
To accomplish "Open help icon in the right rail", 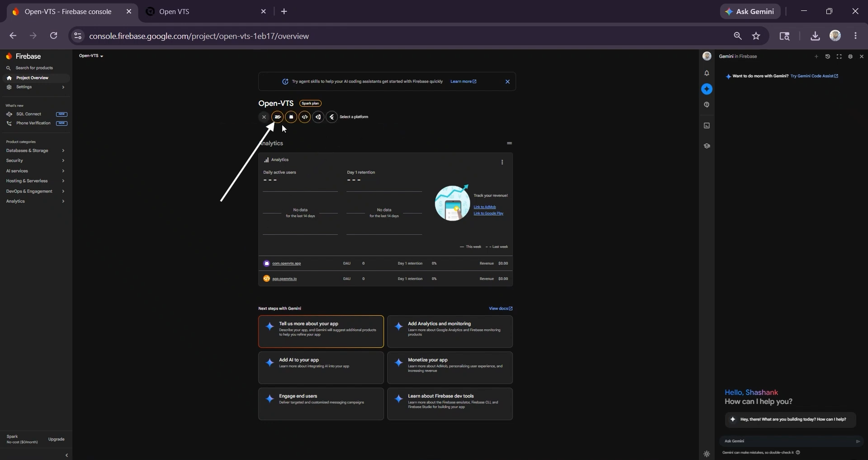I will coord(707,105).
